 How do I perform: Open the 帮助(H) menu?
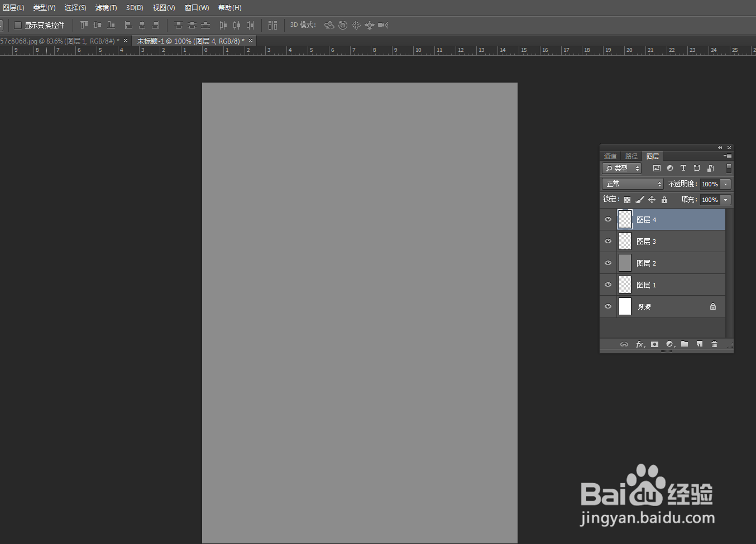tap(230, 8)
